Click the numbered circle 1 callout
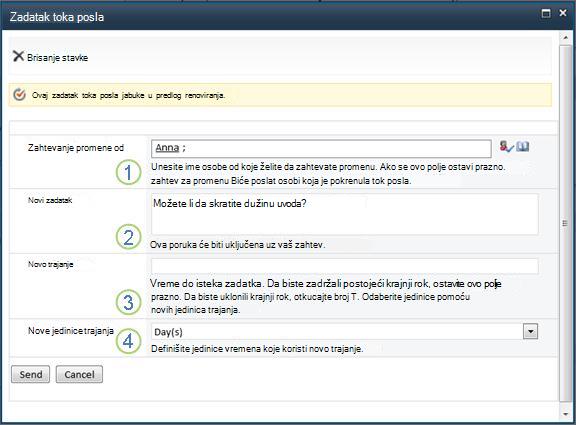This screenshot has width=576, height=425. click(x=128, y=173)
